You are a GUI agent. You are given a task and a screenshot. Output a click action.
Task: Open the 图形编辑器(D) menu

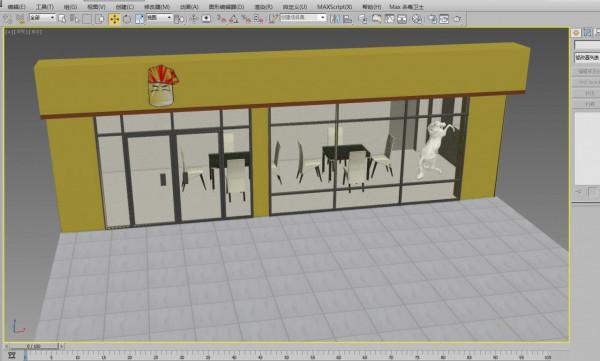[226, 7]
